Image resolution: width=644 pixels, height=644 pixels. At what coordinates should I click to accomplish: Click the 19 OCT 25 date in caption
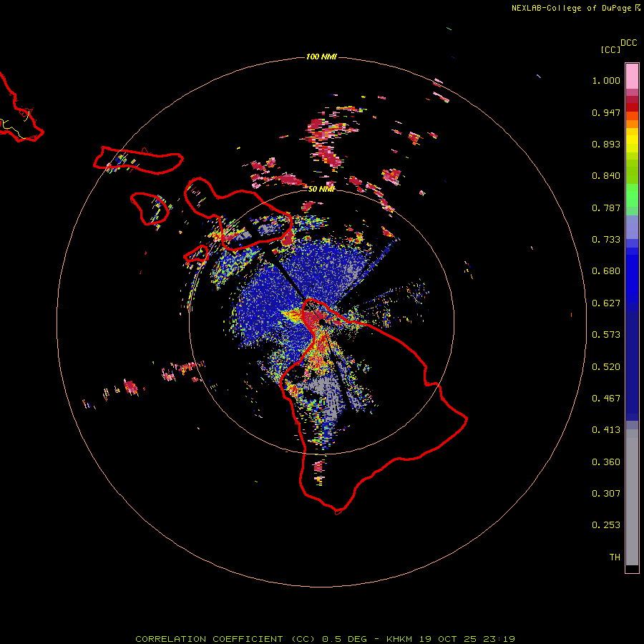[x=448, y=639]
